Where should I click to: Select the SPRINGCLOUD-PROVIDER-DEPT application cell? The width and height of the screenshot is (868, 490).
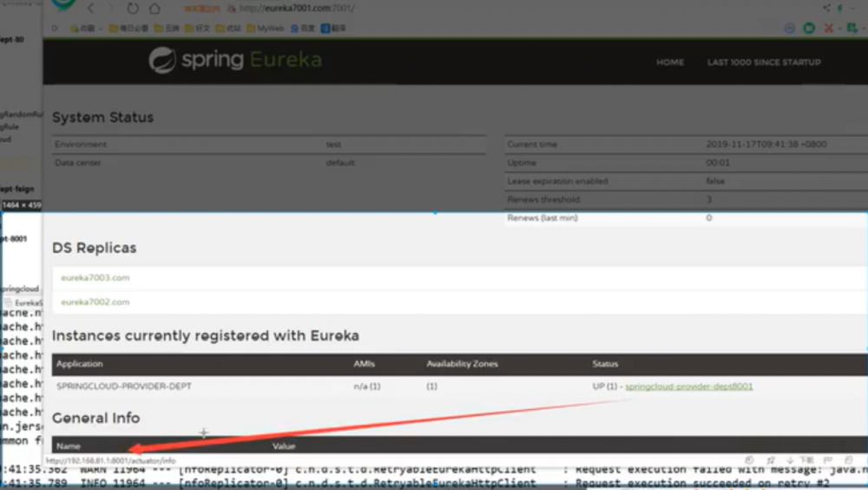(124, 386)
